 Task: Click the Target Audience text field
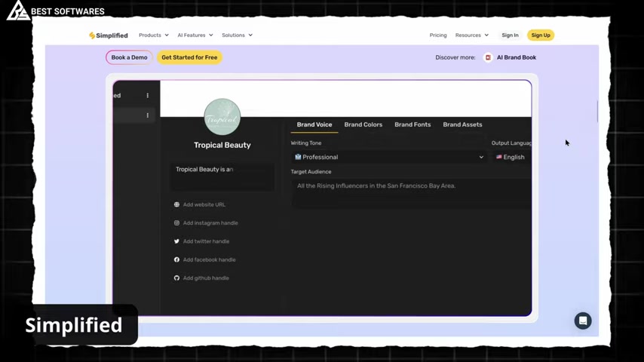[x=411, y=193]
